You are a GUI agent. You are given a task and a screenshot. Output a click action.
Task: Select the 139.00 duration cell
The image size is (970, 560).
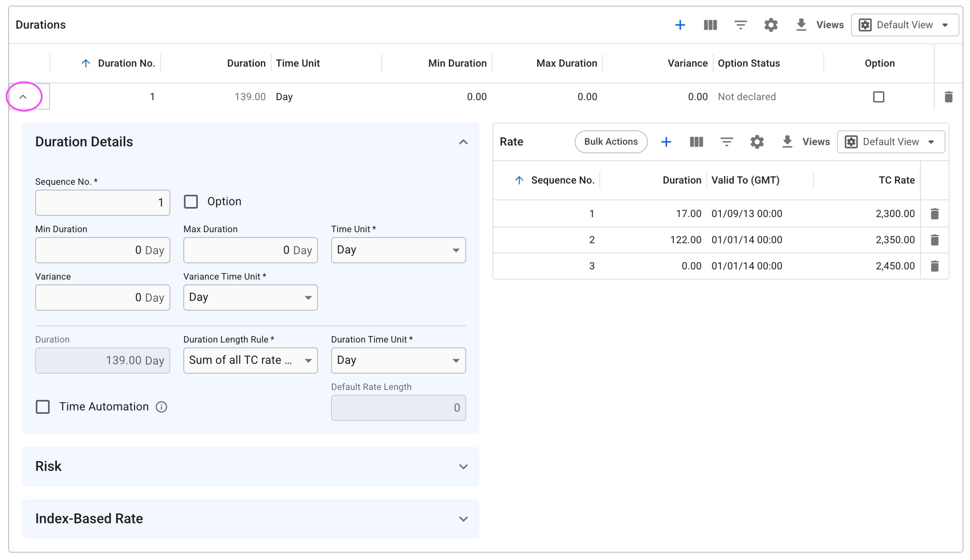(250, 97)
